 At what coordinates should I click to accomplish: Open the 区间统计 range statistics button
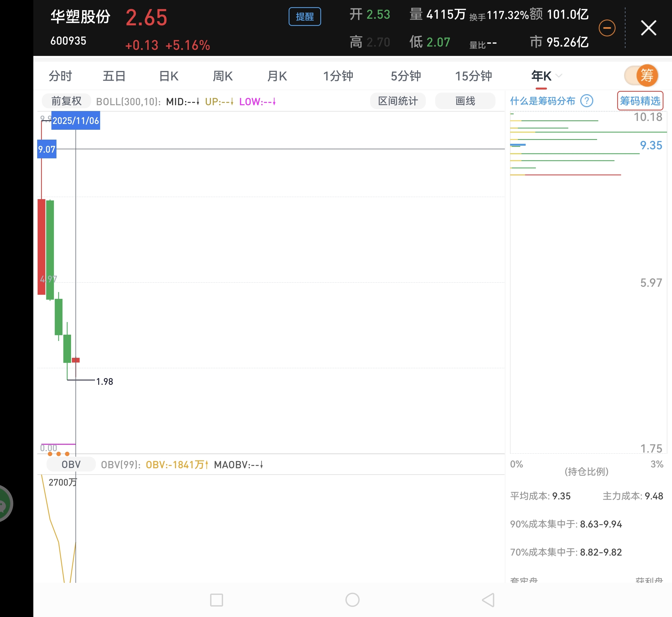[x=398, y=101]
